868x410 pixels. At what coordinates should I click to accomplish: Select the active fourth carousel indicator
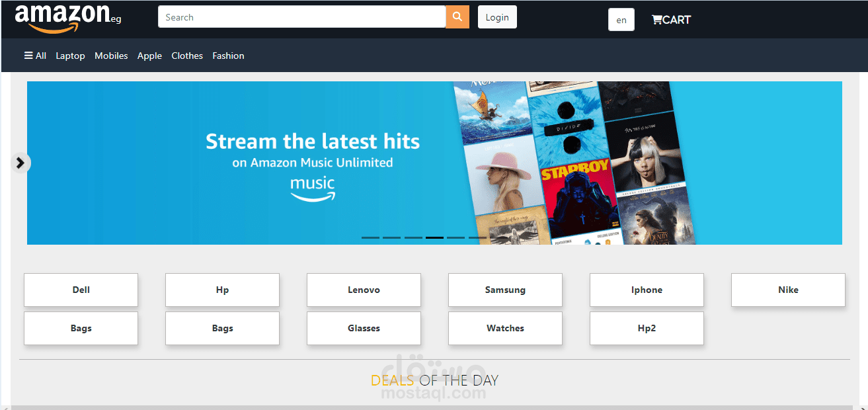(x=434, y=237)
